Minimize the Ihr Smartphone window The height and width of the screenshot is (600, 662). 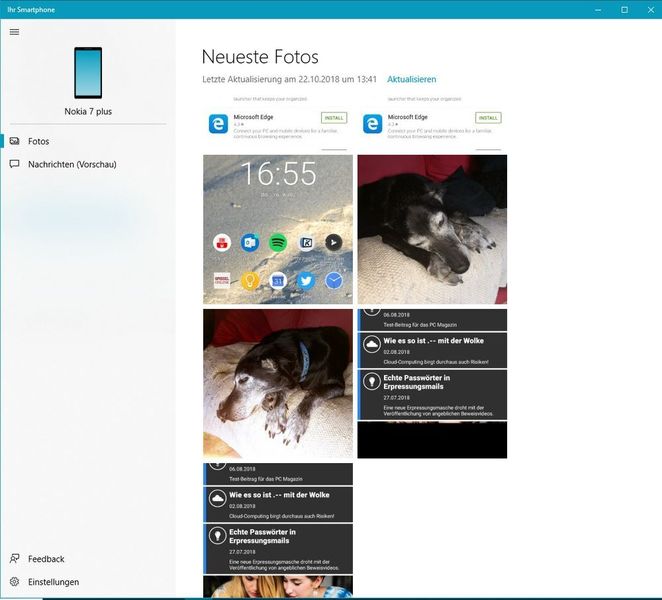[x=598, y=10]
